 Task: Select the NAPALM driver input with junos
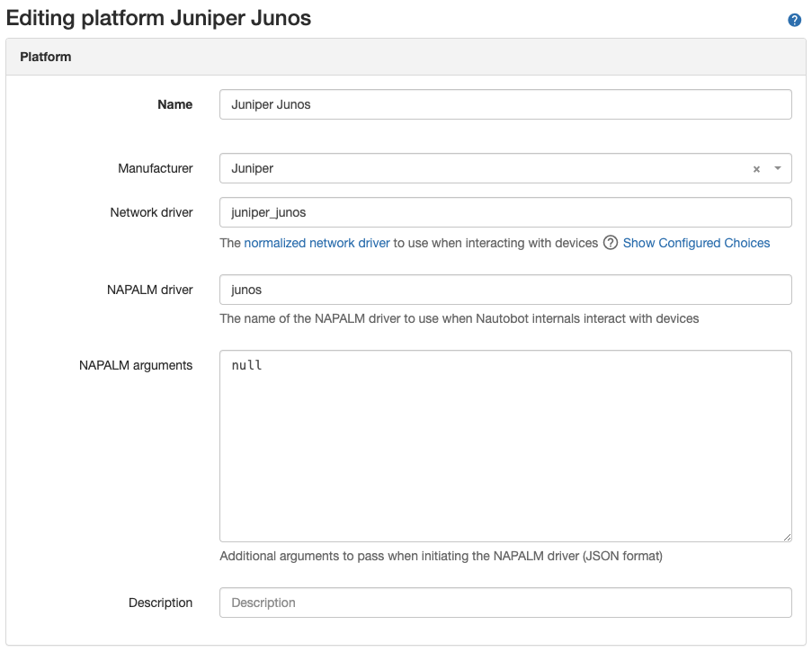(505, 290)
